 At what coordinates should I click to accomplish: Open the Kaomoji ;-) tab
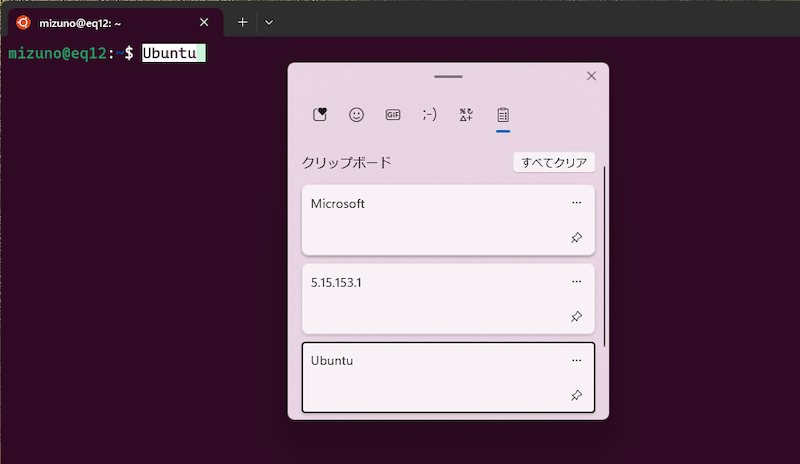(x=430, y=114)
